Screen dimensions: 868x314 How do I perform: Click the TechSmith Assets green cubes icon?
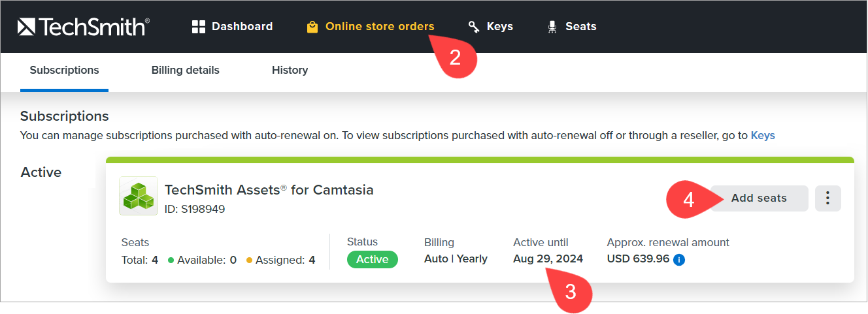(138, 196)
